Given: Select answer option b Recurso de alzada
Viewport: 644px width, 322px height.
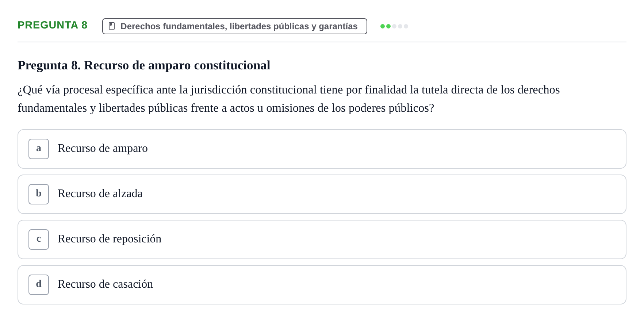Looking at the screenshot, I should 322,194.
